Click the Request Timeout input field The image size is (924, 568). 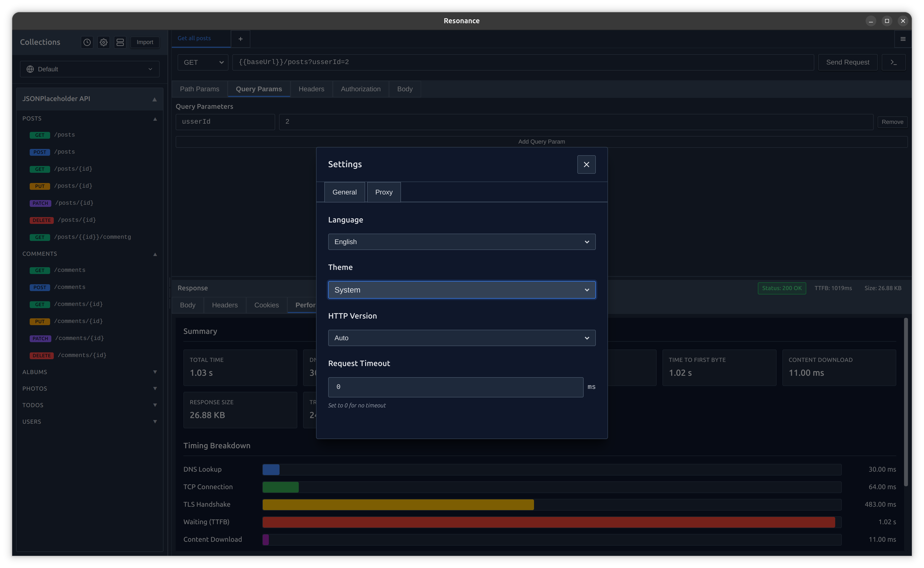click(455, 387)
